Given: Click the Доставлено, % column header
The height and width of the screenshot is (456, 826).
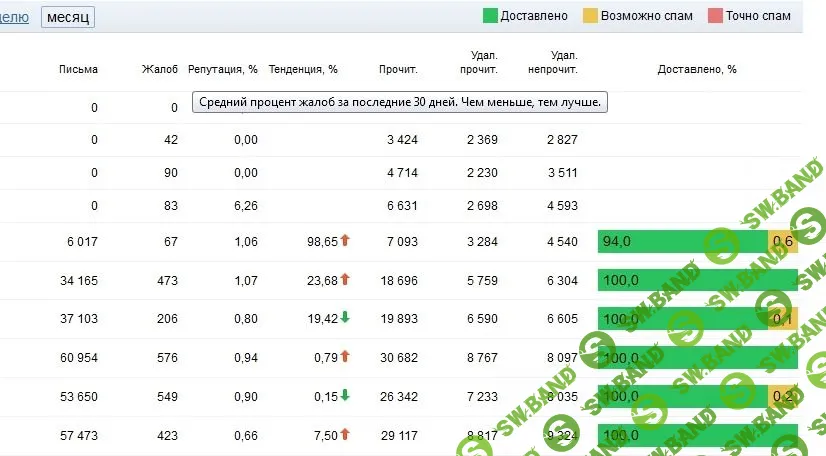Looking at the screenshot, I should pos(697,69).
